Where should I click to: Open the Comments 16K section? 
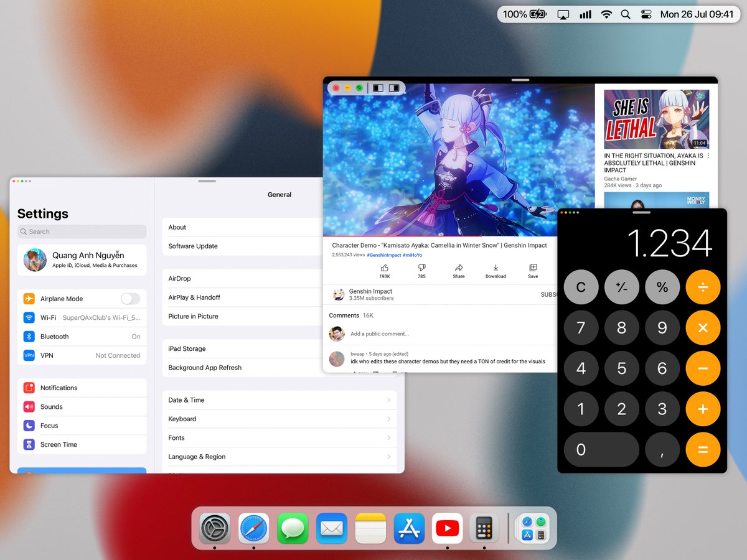tap(351, 315)
